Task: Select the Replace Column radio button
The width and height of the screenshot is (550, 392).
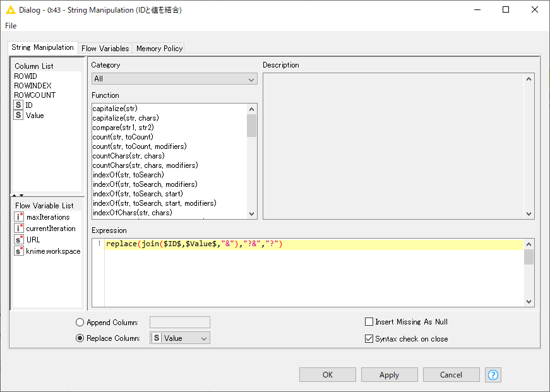Action: [80, 338]
